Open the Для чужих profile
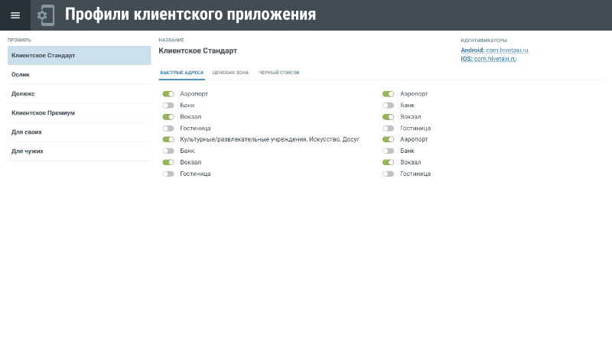 point(79,151)
